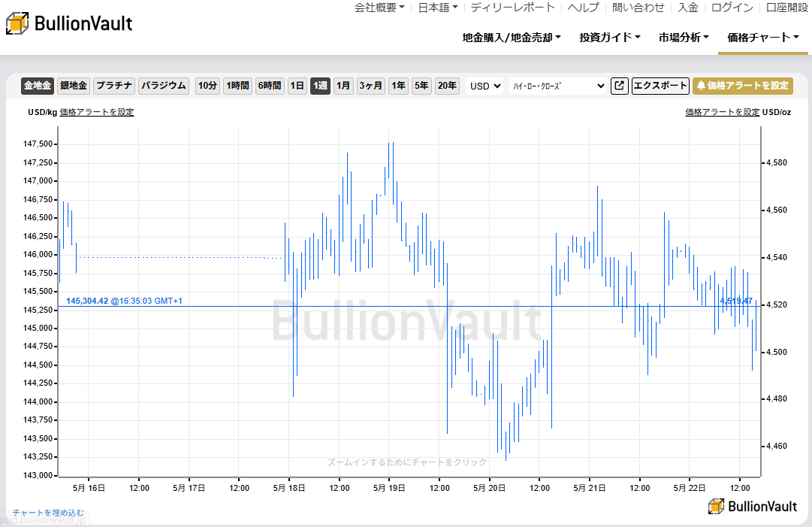This screenshot has height=527, width=812.
Task: Switch chart range to 1年
Action: (x=399, y=86)
